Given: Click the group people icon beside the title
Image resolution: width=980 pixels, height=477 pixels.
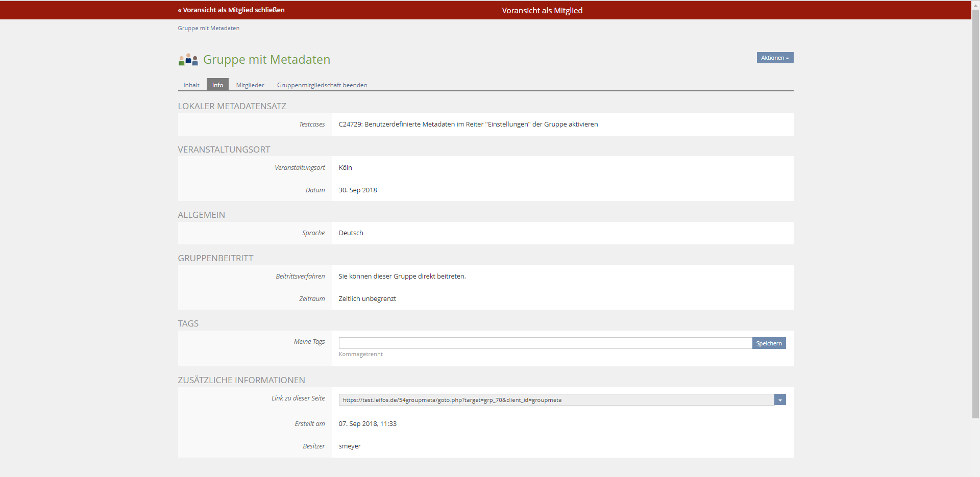Looking at the screenshot, I should (x=188, y=60).
